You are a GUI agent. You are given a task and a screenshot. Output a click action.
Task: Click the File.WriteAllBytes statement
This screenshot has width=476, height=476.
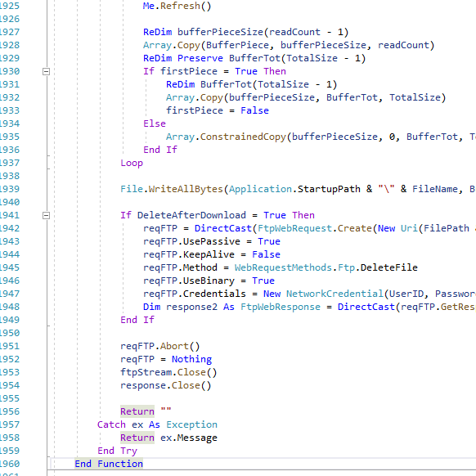tap(298, 189)
